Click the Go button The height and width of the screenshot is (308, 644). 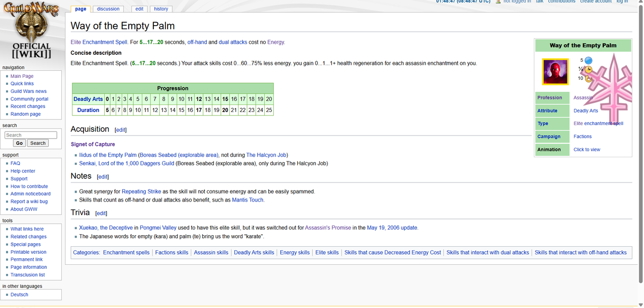(x=19, y=143)
